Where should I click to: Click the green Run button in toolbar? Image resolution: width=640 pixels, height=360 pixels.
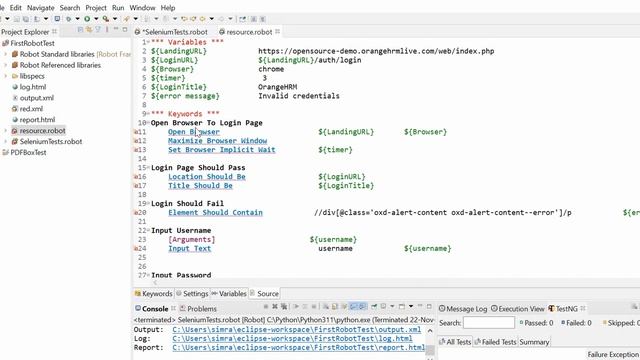87,19
